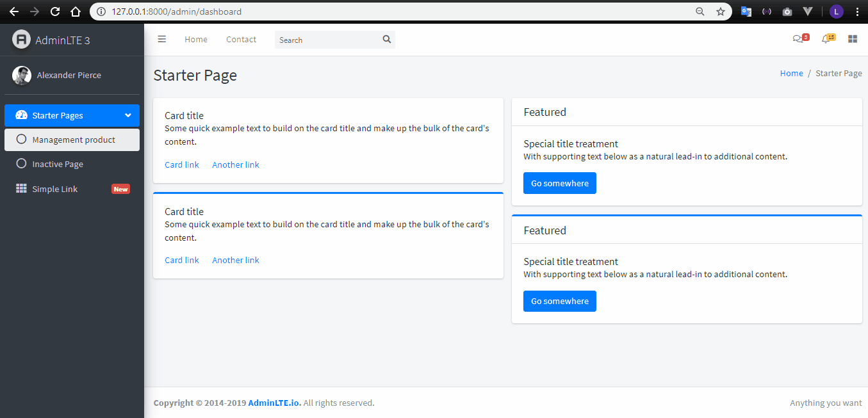Toggle the sidebar hamburger menu icon
The width and height of the screenshot is (868, 418).
(x=162, y=39)
